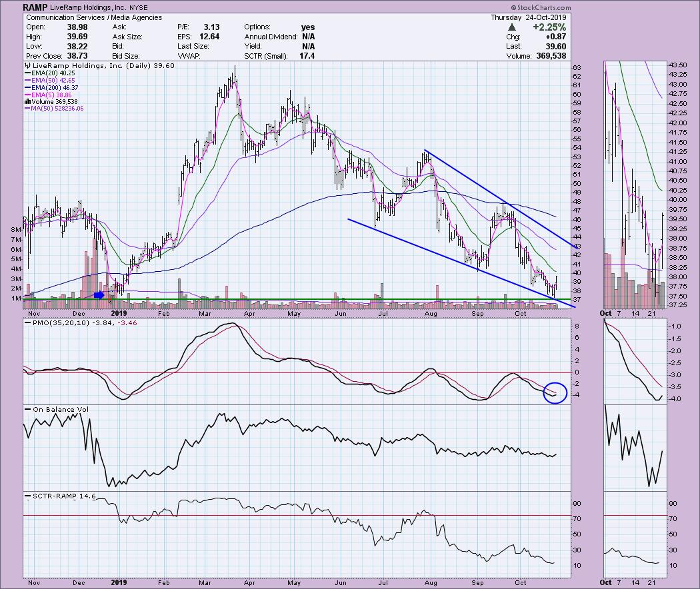Screen dimensions: 700x589
Task: Click the EMA(5) 38.86 legend entry
Action: point(51,95)
